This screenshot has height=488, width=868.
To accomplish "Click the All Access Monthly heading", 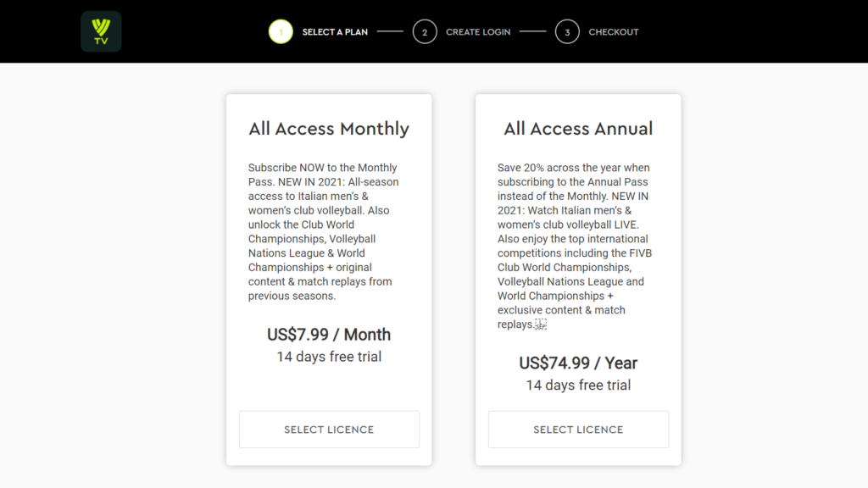I will [x=329, y=129].
